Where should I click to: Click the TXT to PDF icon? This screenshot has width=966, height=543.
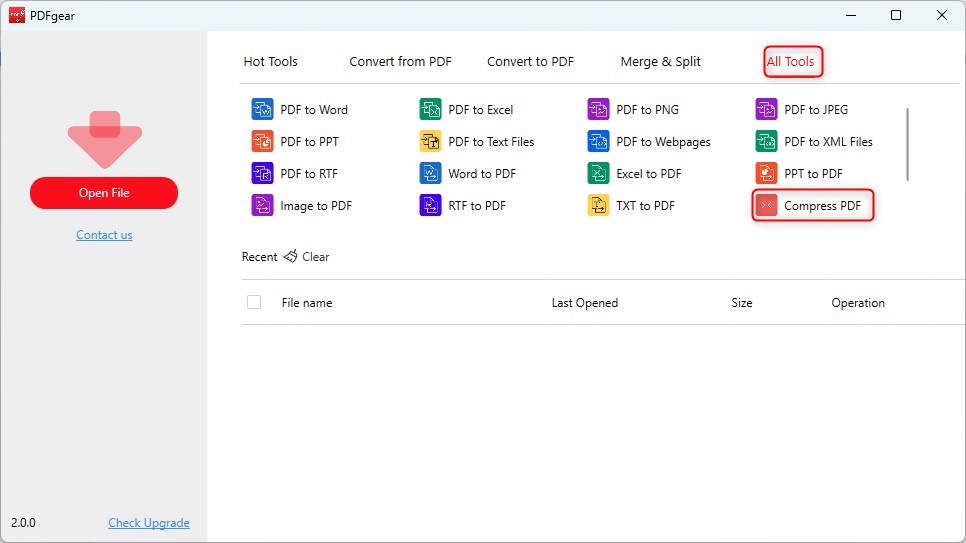point(598,206)
